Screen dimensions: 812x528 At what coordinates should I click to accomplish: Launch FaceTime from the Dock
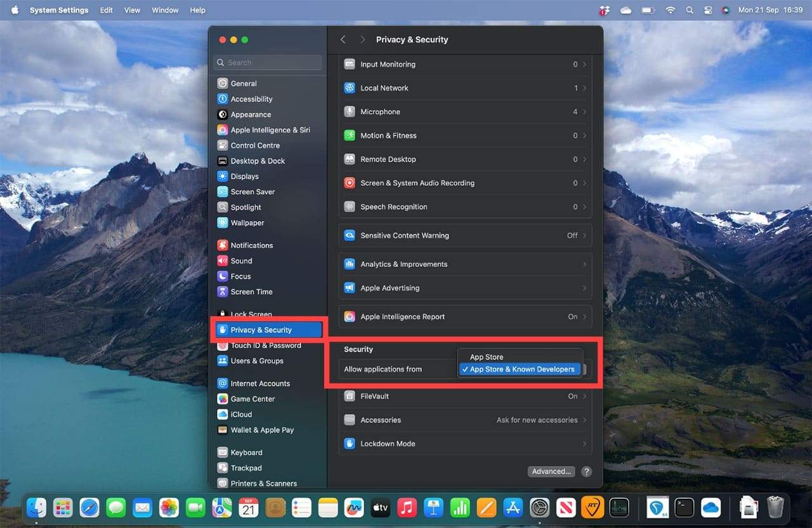(195, 508)
